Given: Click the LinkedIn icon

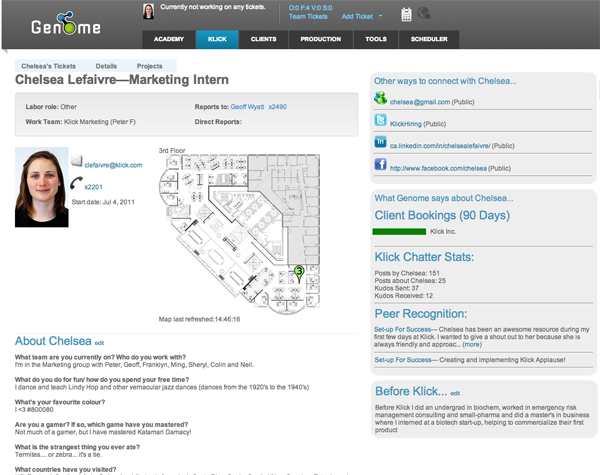Looking at the screenshot, I should click(x=380, y=142).
